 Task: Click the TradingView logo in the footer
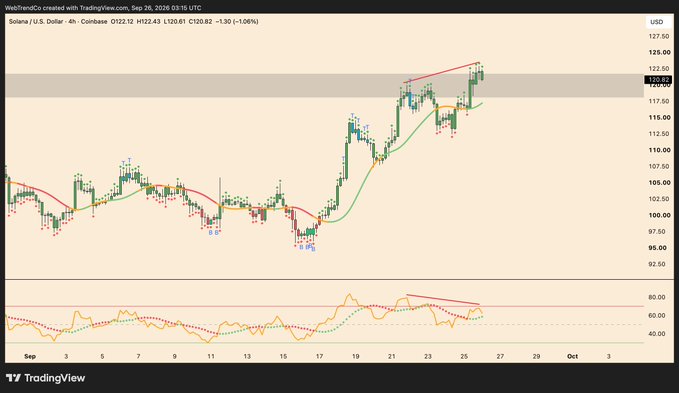click(45, 378)
